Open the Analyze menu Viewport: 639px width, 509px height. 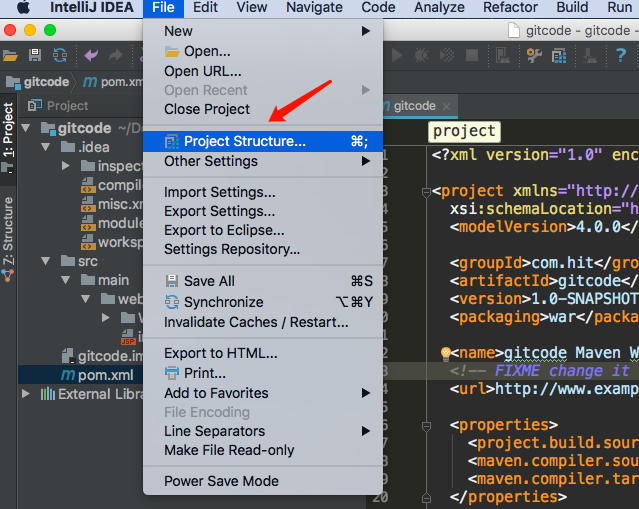pos(439,7)
